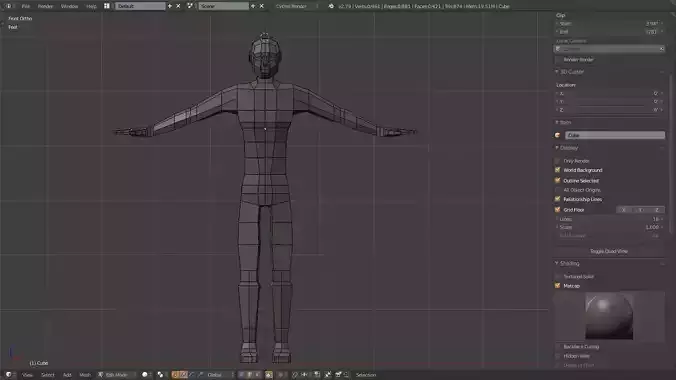
Task: Open the Add menu in viewport header
Action: (67, 375)
